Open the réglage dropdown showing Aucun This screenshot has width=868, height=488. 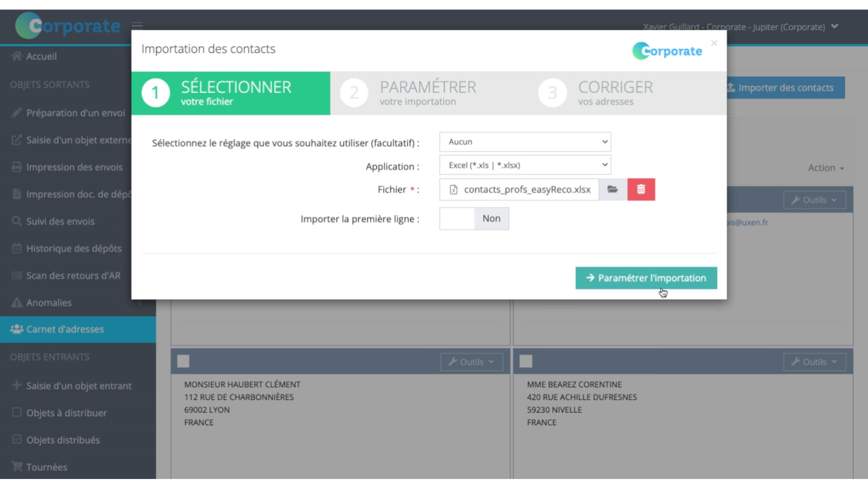tap(525, 142)
